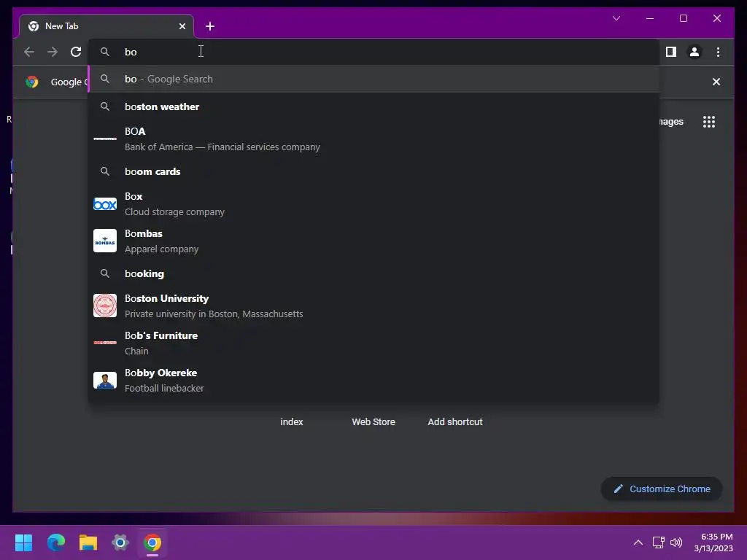747x560 pixels.
Task: Click the browser forward arrow
Action: pyautogui.click(x=53, y=52)
